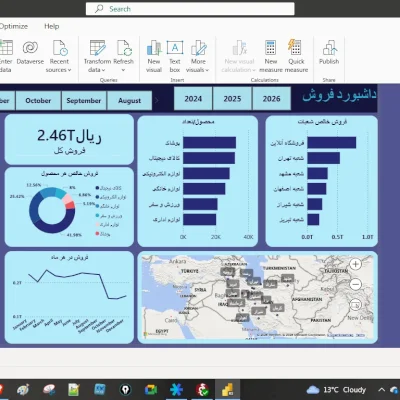The height and width of the screenshot is (400, 400).
Task: Click the red legend dot in donut legend
Action: click(x=97, y=234)
